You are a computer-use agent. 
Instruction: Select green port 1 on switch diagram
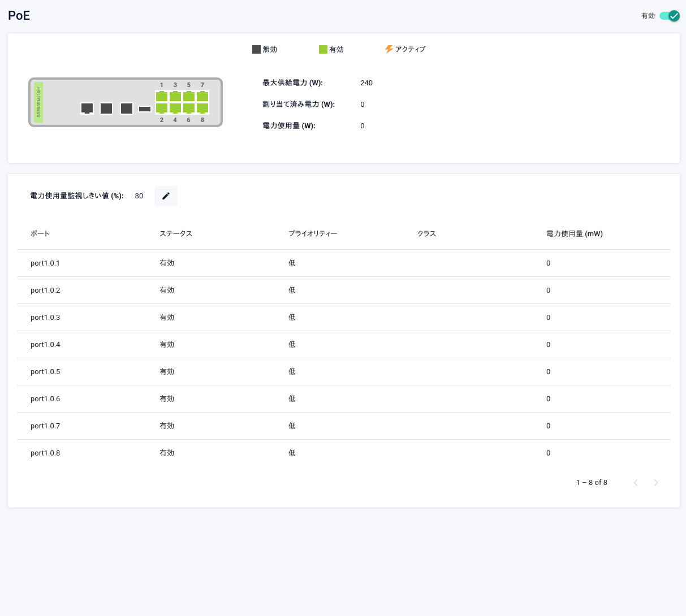click(162, 96)
